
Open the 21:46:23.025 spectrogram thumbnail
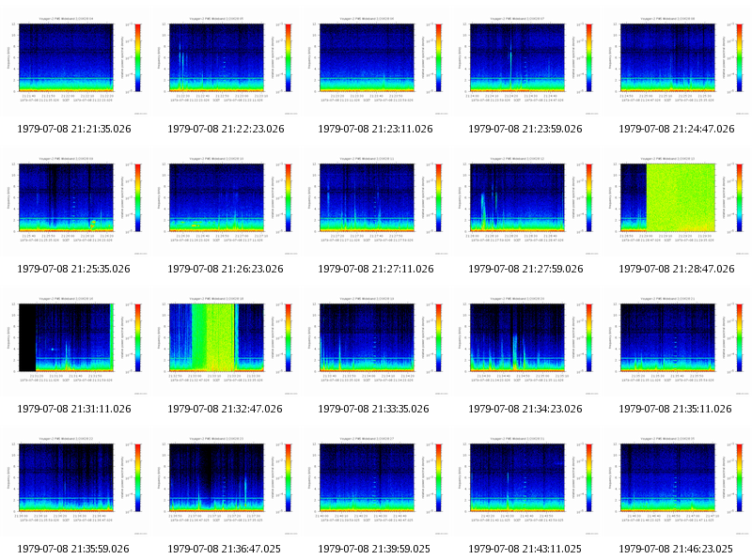(x=676, y=483)
